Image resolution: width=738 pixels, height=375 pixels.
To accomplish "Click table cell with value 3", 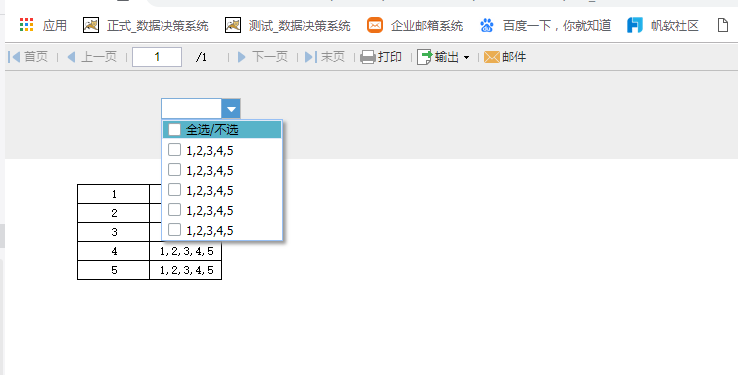I will (113, 232).
